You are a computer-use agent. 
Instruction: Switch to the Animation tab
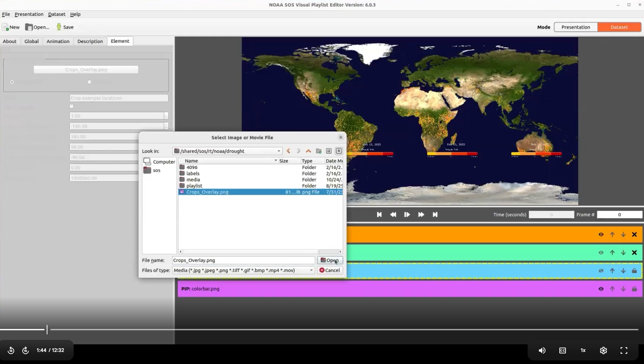point(58,41)
